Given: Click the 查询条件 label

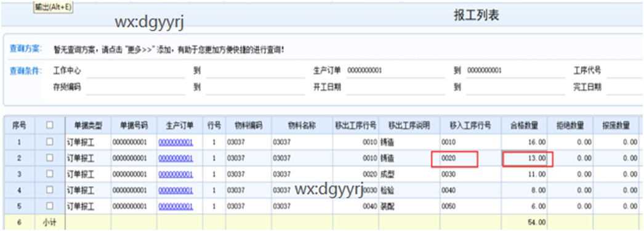Looking at the screenshot, I should 26,71.
